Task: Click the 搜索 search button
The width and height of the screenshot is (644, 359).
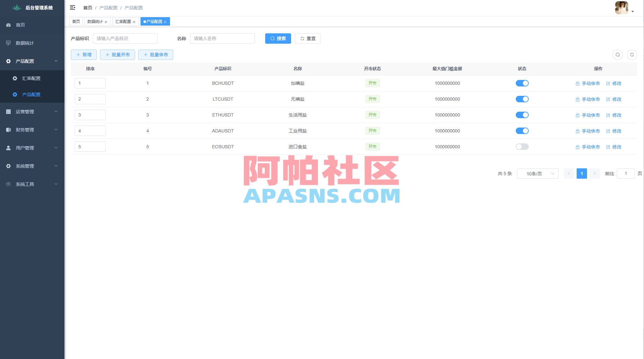Action: tap(278, 39)
